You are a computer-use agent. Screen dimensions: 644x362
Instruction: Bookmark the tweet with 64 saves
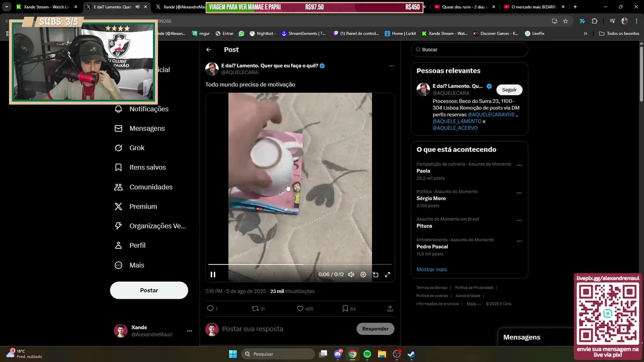345,308
